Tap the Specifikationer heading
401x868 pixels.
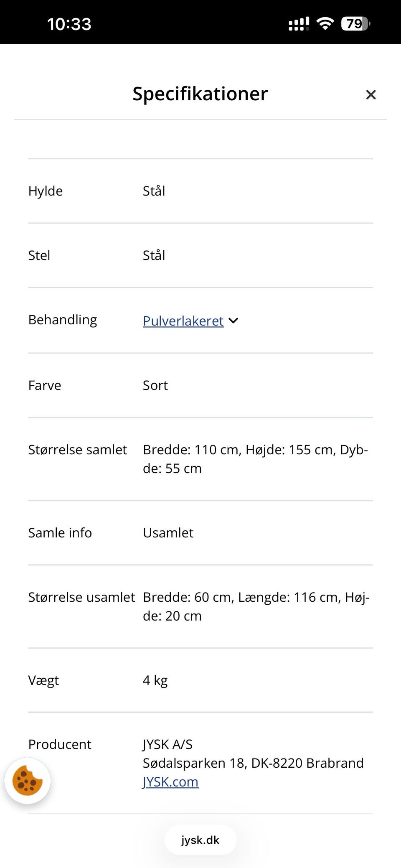[x=200, y=94]
